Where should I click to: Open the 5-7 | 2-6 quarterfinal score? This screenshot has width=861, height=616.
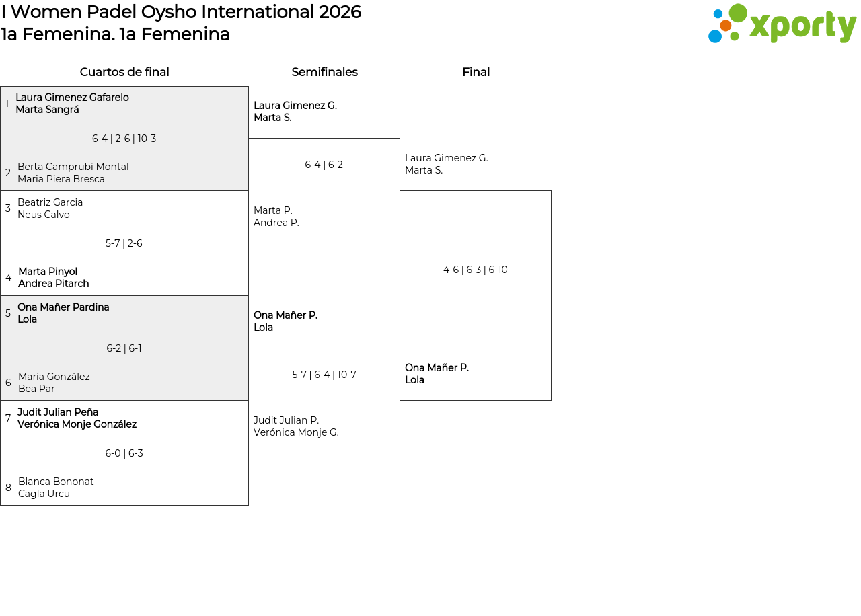pos(124,243)
